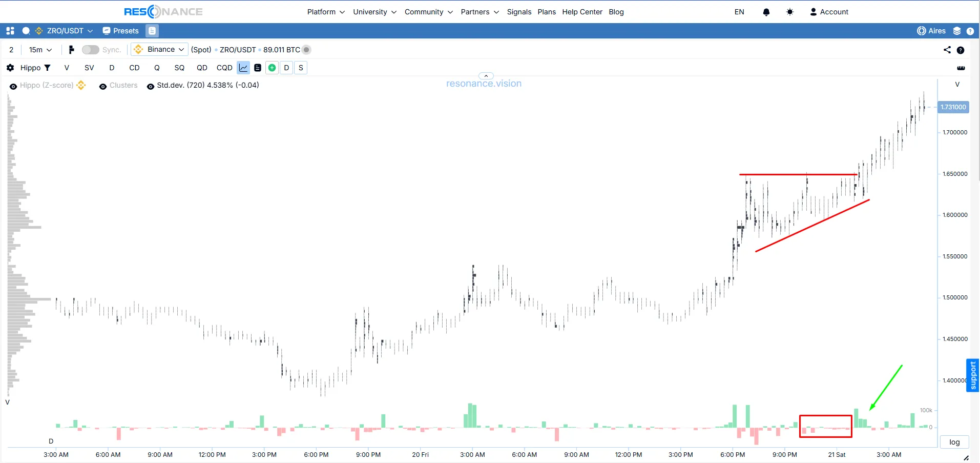Open the Hippo indicator settings gear
Viewport: 980px width, 463px height.
10,67
